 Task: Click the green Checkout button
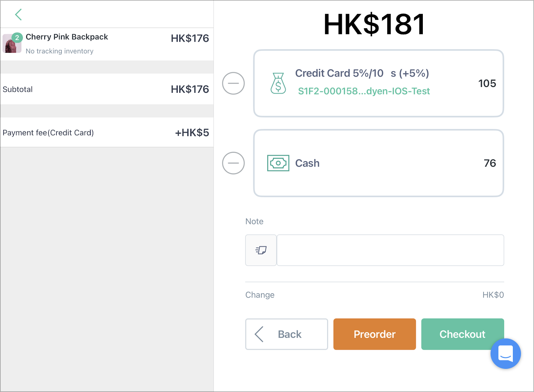click(x=462, y=334)
